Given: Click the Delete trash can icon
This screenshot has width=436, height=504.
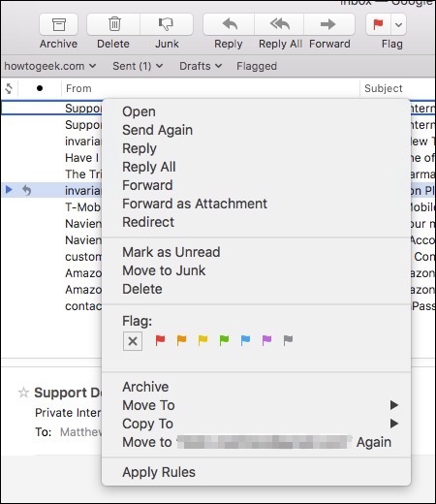Looking at the screenshot, I should (114, 24).
